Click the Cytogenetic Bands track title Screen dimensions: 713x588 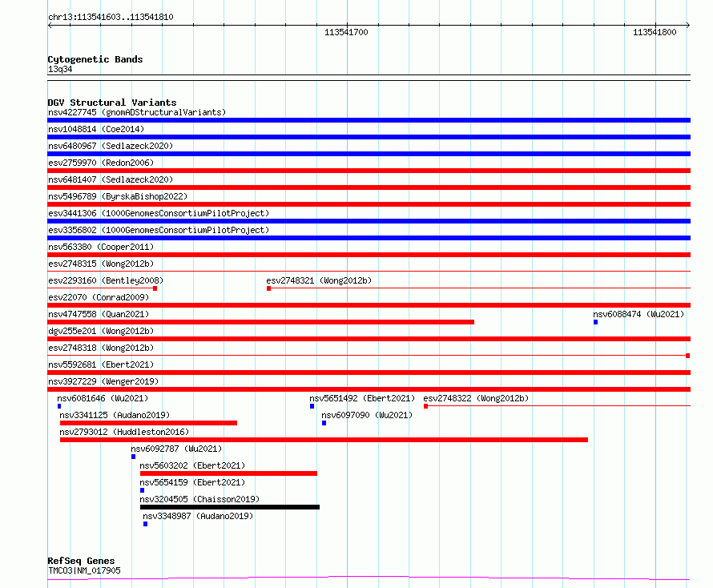coord(95,59)
